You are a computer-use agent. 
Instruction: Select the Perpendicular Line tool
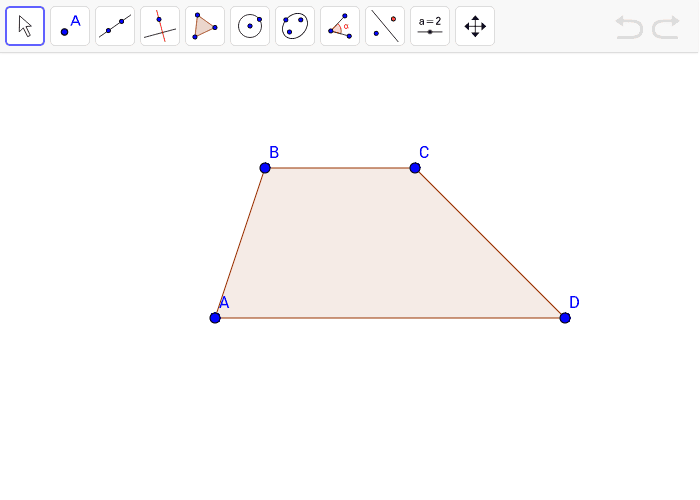pyautogui.click(x=160, y=26)
